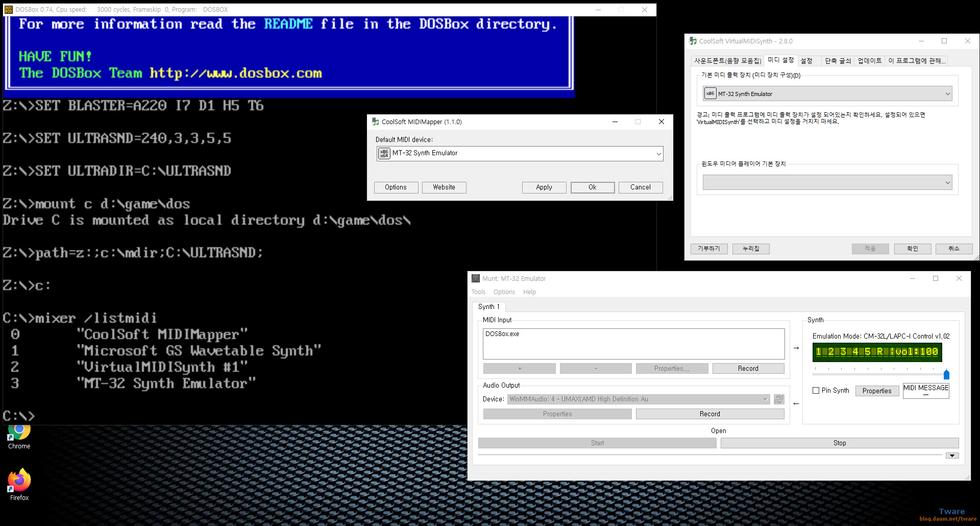Open the Chrome desktop shortcut
This screenshot has width=980, height=526.
tap(19, 437)
